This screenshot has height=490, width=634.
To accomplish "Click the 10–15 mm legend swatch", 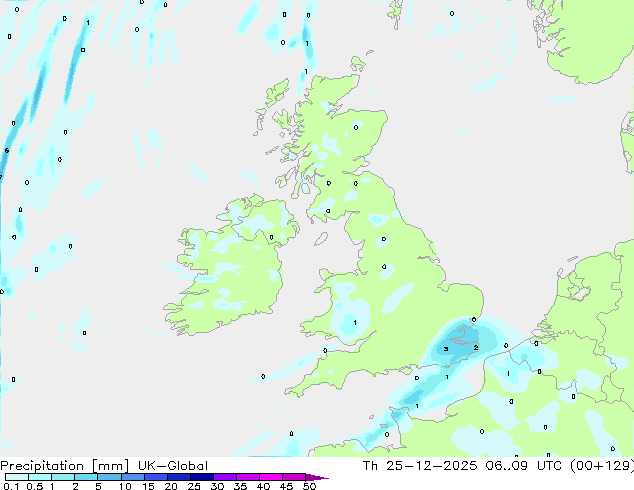I will [x=133, y=477].
